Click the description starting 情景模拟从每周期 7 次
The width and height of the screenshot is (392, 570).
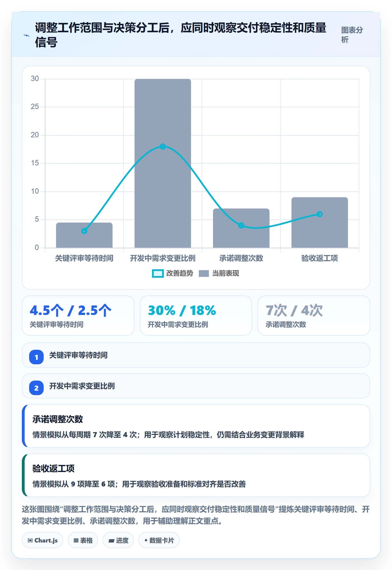tap(168, 435)
